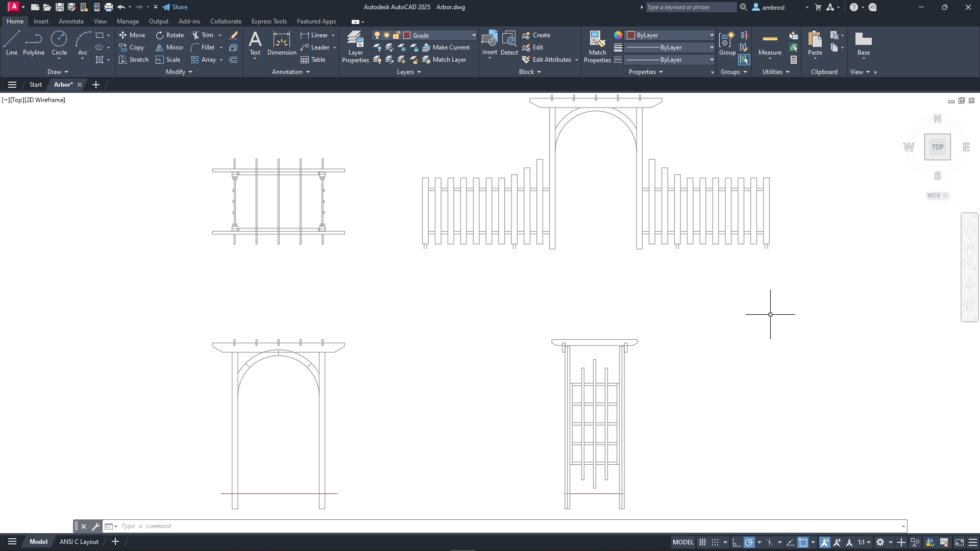This screenshot has width=980, height=551.
Task: Switch to ANSI C Layout tab
Action: coord(79,542)
